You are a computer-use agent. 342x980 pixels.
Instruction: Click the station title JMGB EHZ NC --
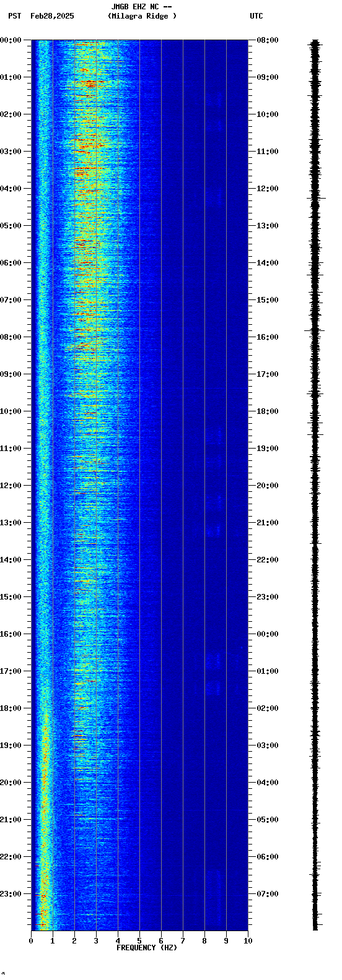point(141,7)
